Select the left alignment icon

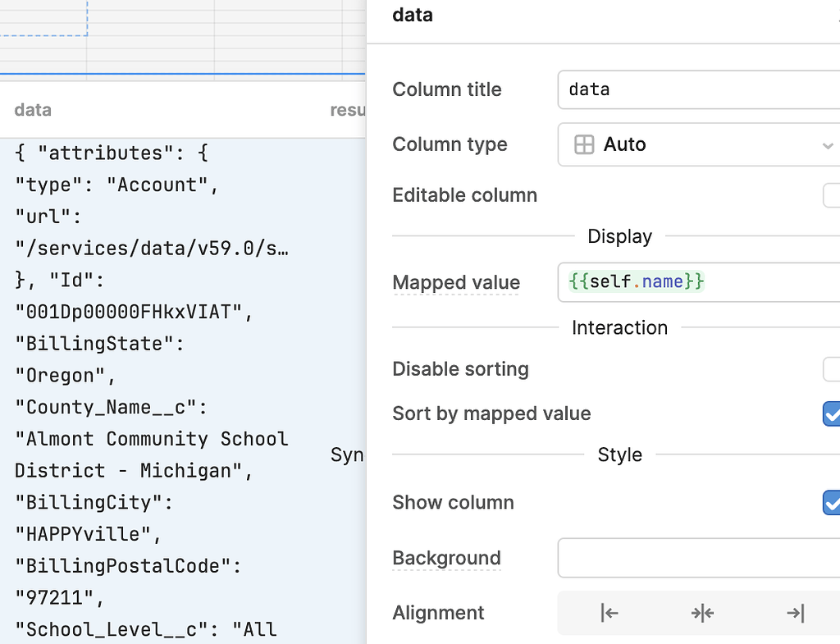tap(608, 612)
